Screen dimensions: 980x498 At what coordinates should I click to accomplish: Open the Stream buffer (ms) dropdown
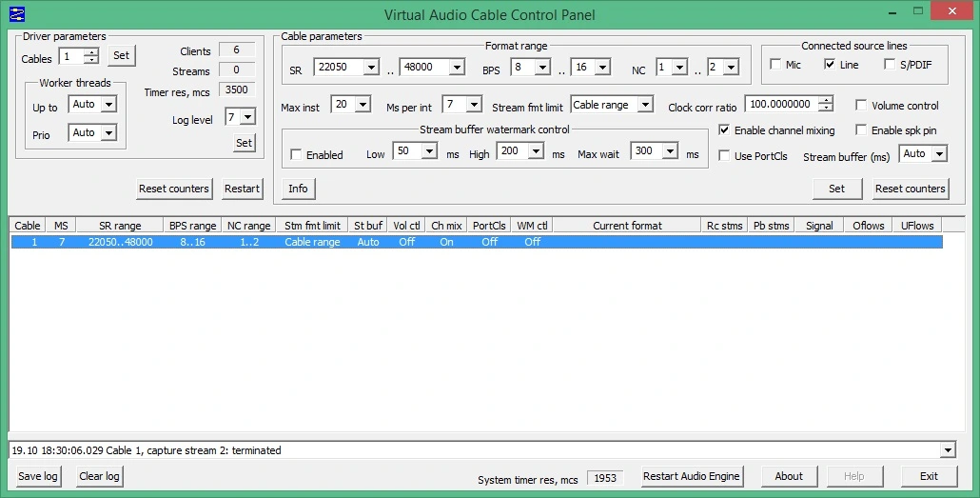939,153
